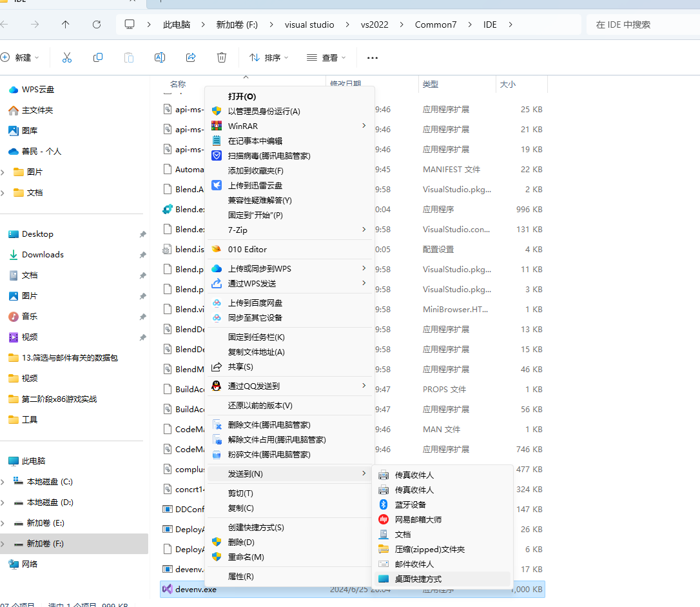The image size is (700, 607).
Task: Click visual studio in address breadcrumb
Action: [309, 25]
